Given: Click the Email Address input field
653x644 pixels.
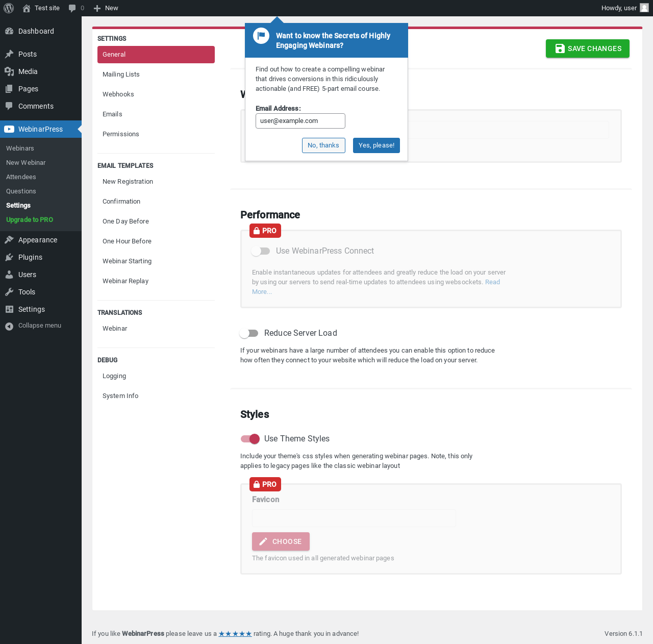Looking at the screenshot, I should click(300, 121).
